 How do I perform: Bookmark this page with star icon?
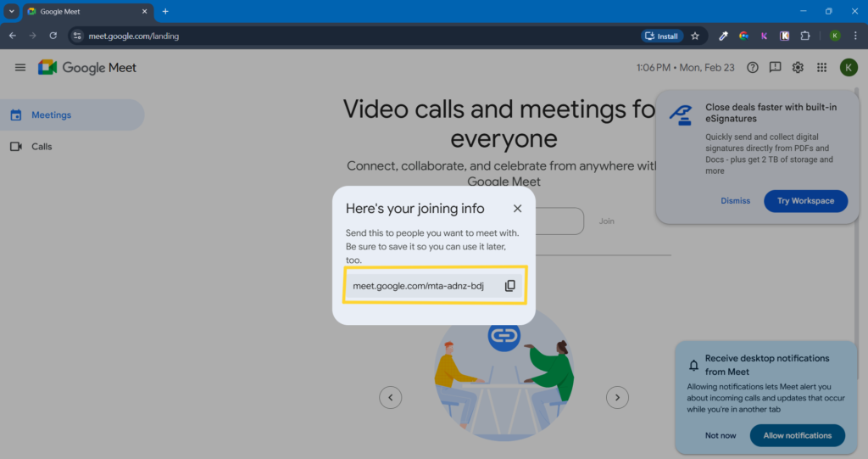point(695,36)
